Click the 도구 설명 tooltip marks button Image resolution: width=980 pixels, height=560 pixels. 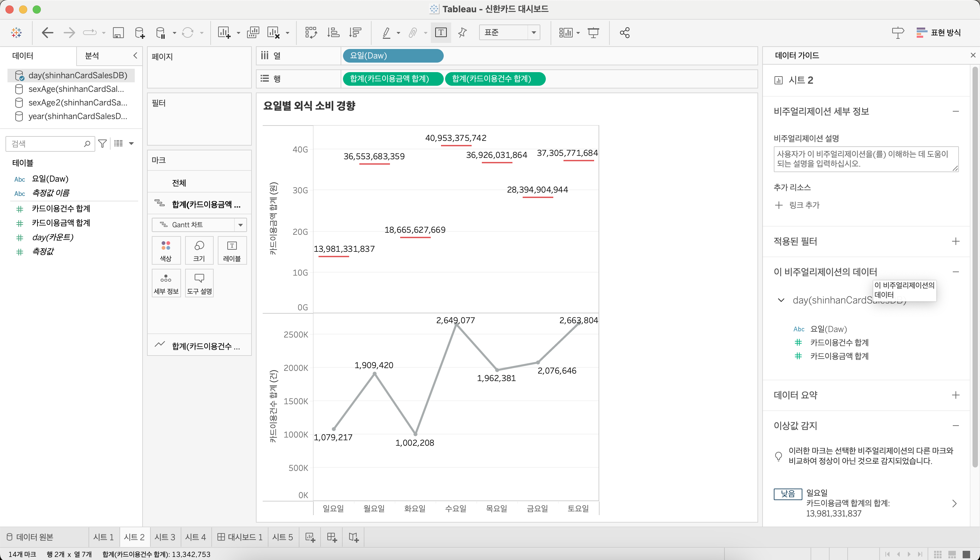(199, 283)
